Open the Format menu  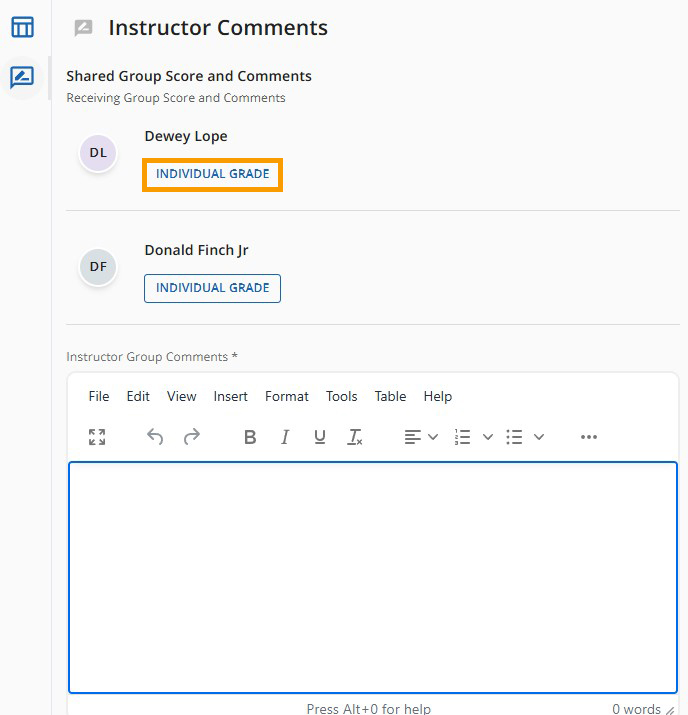(287, 396)
